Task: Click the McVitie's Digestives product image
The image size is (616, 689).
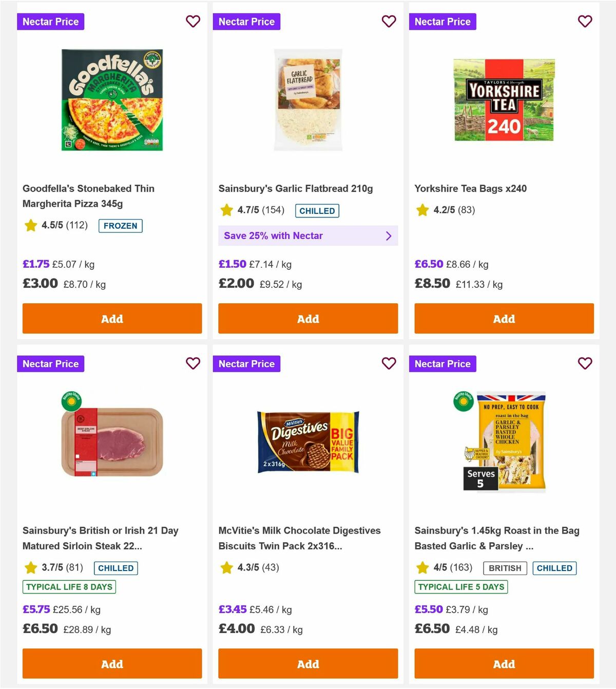Action: [308, 442]
